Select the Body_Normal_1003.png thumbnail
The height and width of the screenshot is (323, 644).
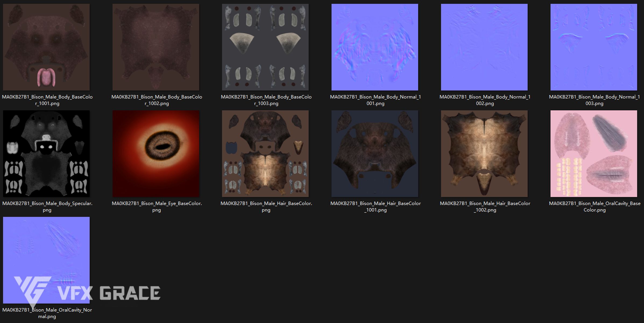594,47
